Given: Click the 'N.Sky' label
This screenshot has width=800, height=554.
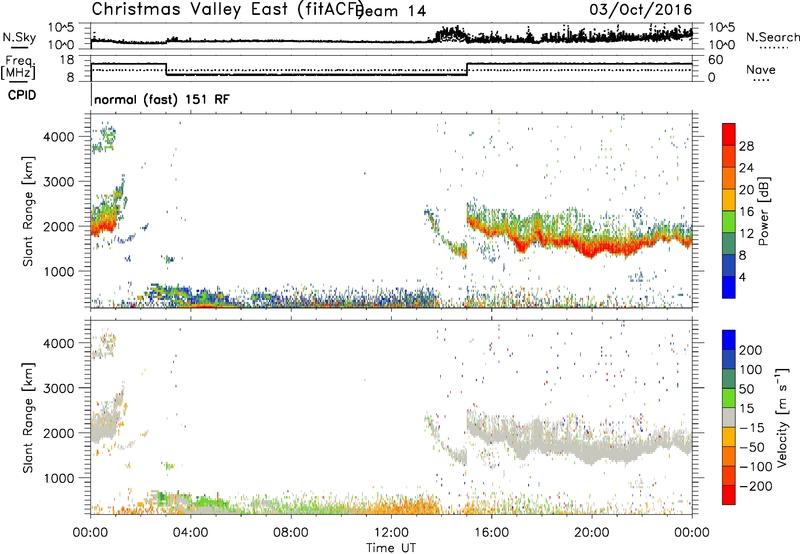Looking at the screenshot, I should 19,37.
